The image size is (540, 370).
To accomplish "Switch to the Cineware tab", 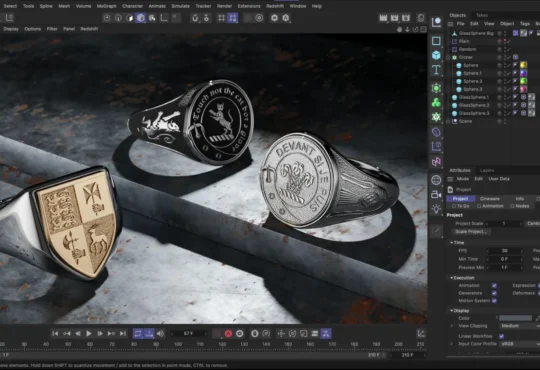I will [489, 199].
